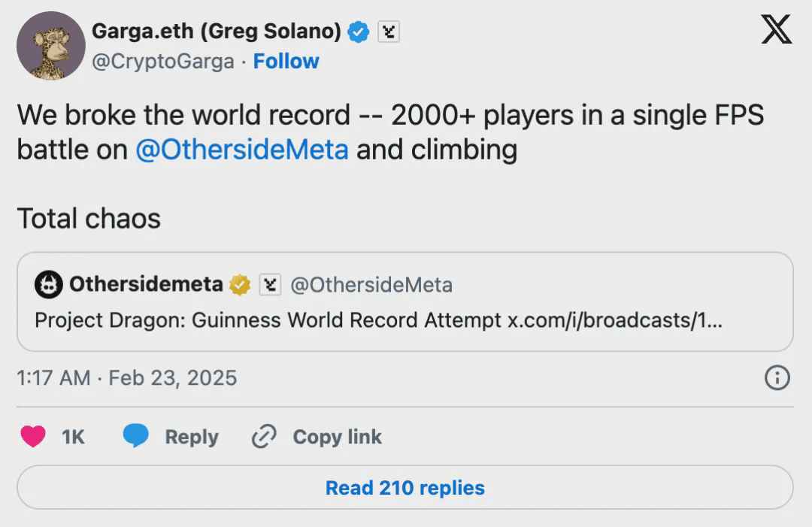Like the tweet with the heart icon
Screen dimensions: 812x527
[x=33, y=437]
